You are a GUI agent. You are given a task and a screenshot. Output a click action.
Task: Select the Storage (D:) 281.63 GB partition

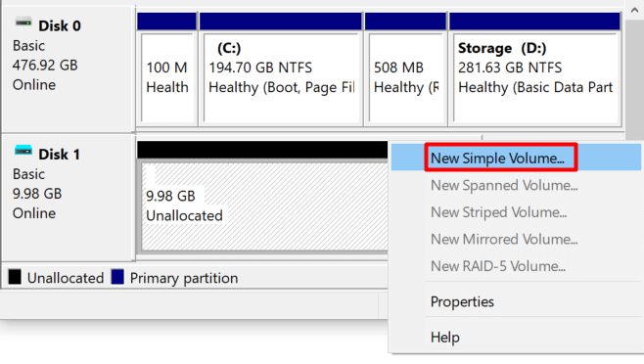(x=534, y=69)
